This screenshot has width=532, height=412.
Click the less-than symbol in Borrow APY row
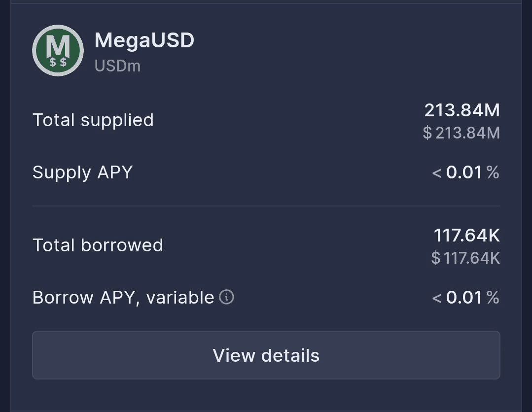[x=437, y=298]
